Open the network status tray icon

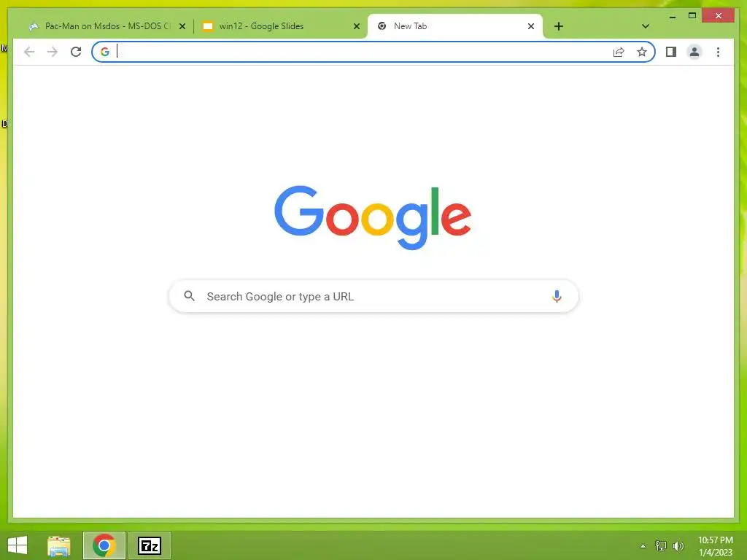click(x=660, y=545)
